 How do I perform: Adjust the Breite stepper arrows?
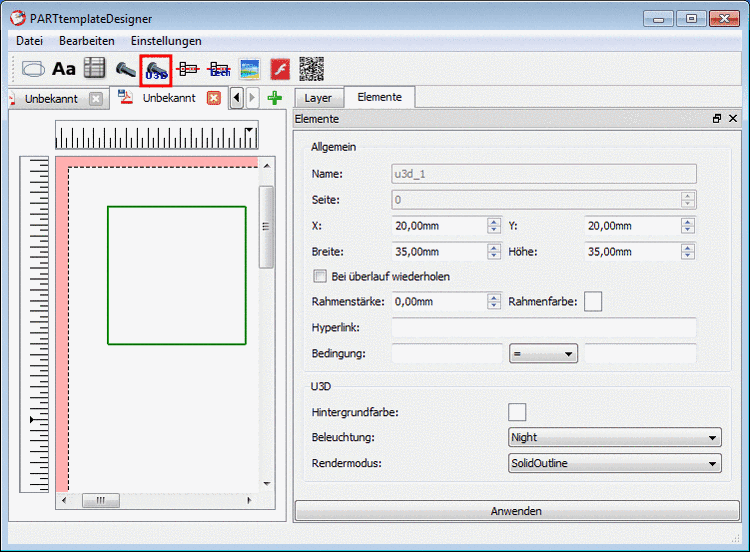(494, 252)
